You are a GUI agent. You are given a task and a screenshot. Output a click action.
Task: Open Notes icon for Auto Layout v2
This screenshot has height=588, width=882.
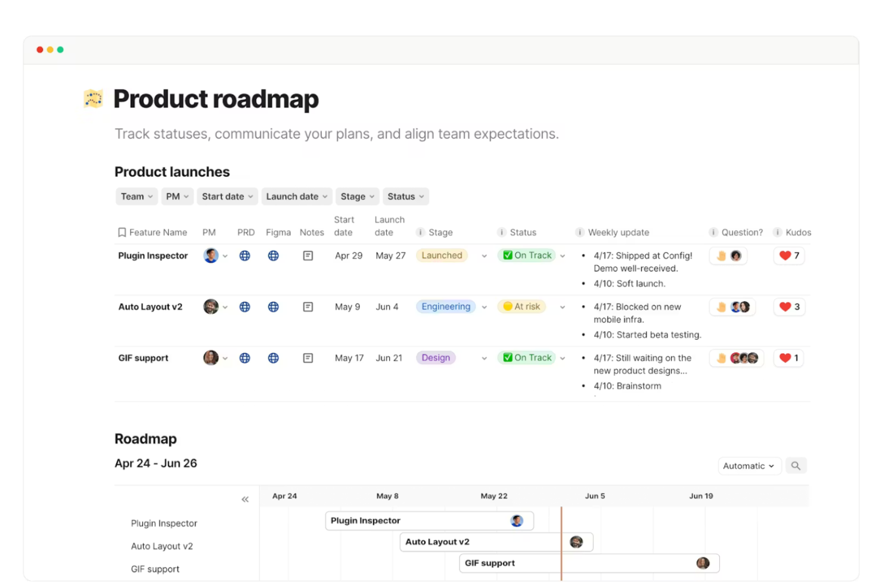pos(308,307)
